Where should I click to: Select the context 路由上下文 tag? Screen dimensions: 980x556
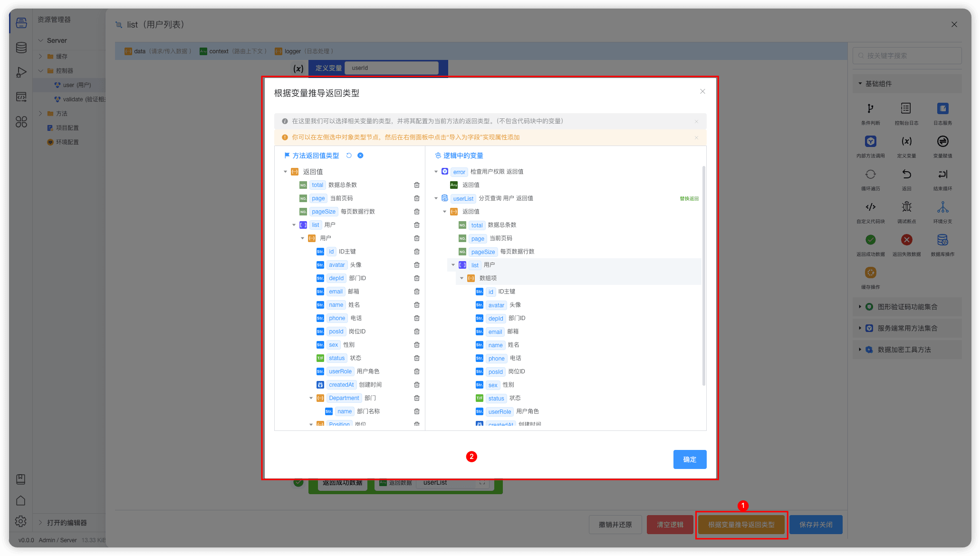(233, 51)
